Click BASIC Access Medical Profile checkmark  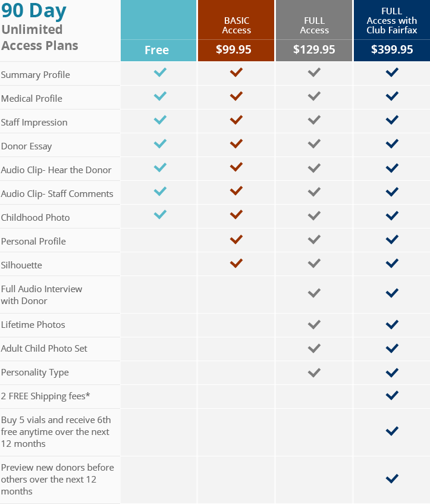click(x=236, y=96)
